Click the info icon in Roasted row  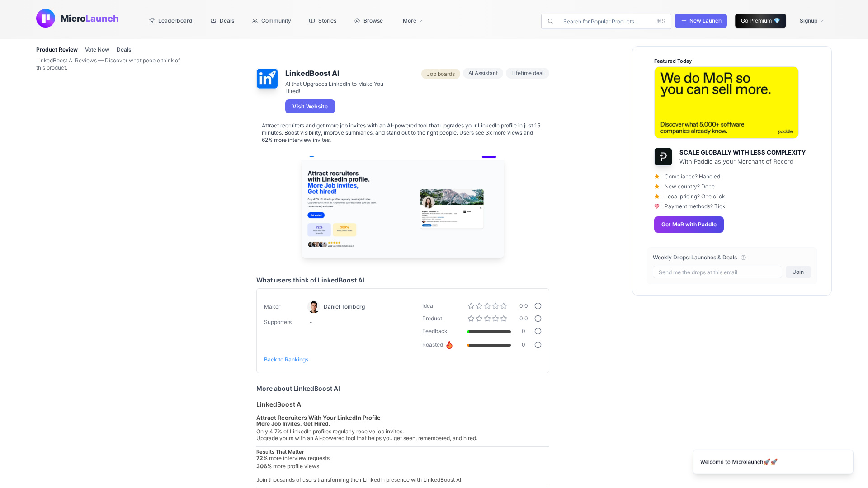[538, 345]
